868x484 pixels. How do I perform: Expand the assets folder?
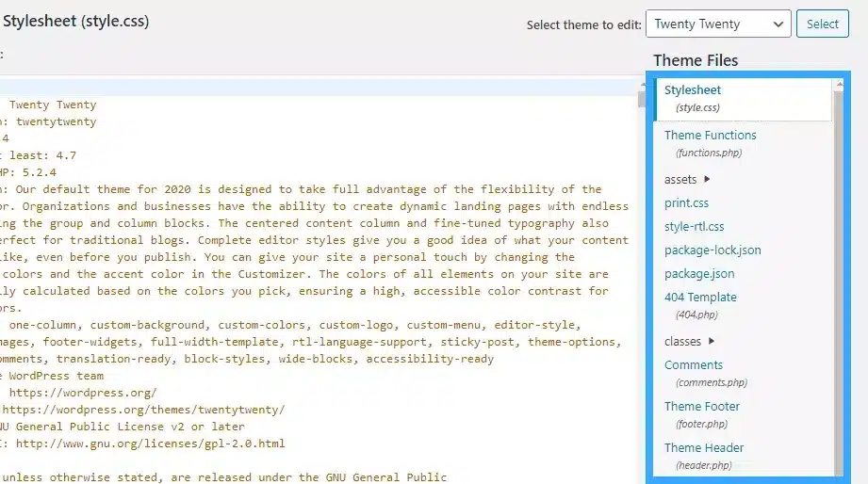680,179
